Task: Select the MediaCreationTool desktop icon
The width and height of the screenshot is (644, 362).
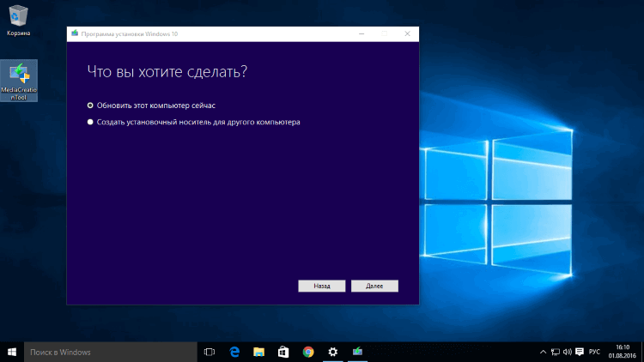Action: tap(19, 81)
